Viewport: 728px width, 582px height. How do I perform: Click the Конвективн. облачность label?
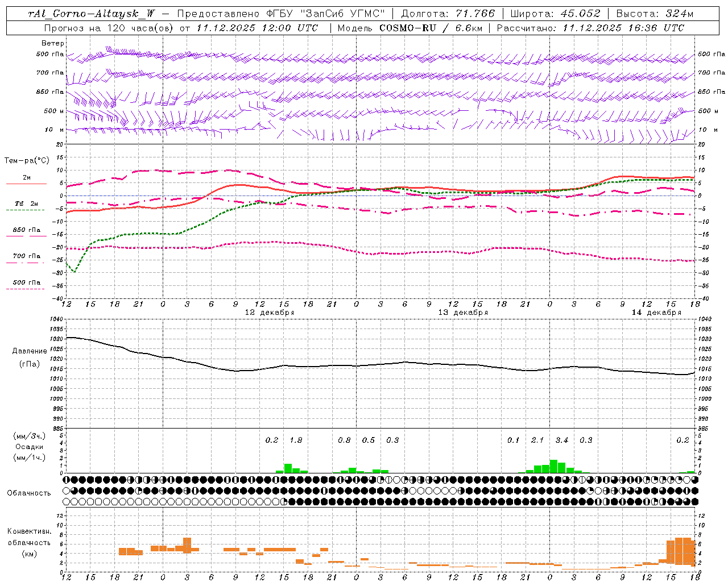(29, 537)
